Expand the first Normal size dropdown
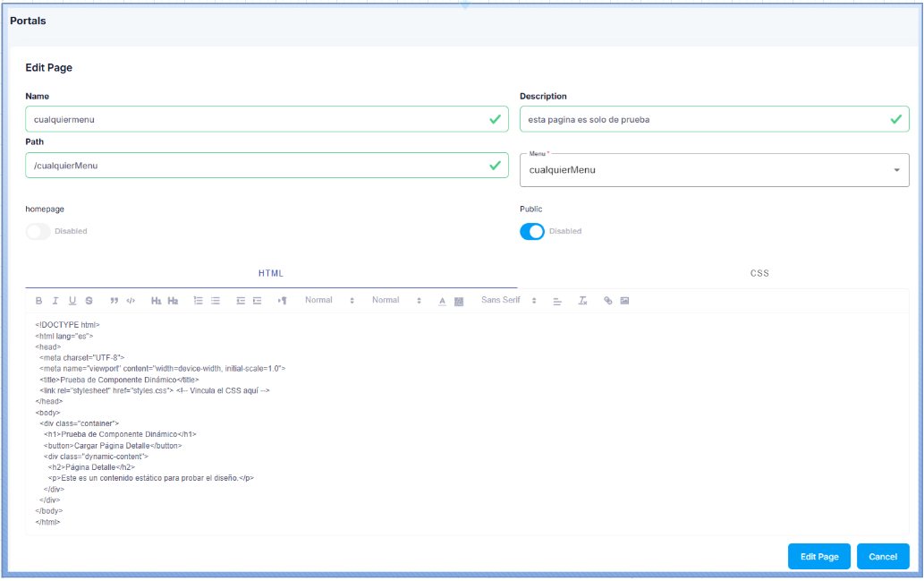The width and height of the screenshot is (924, 581). click(x=329, y=301)
